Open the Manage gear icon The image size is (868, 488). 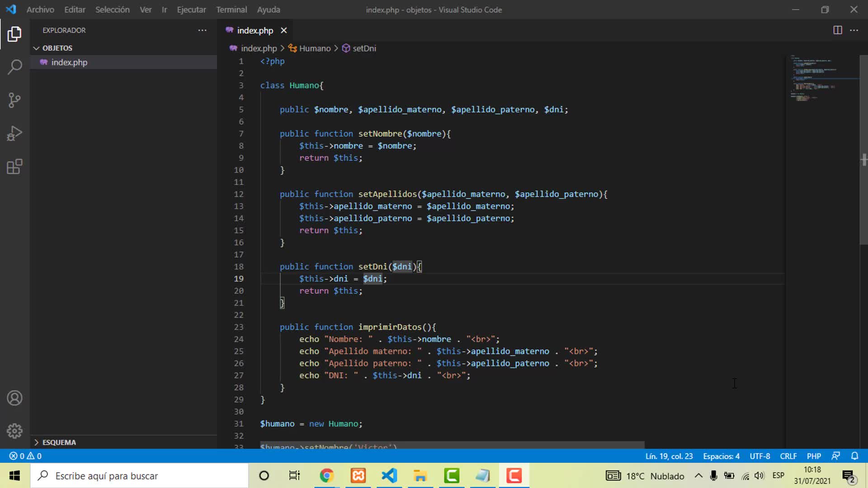coord(14,431)
